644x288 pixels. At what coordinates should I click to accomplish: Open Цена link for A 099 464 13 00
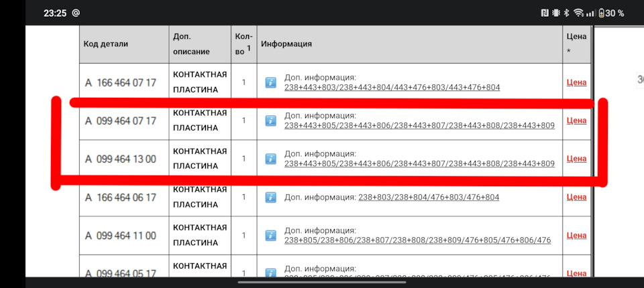[576, 158]
